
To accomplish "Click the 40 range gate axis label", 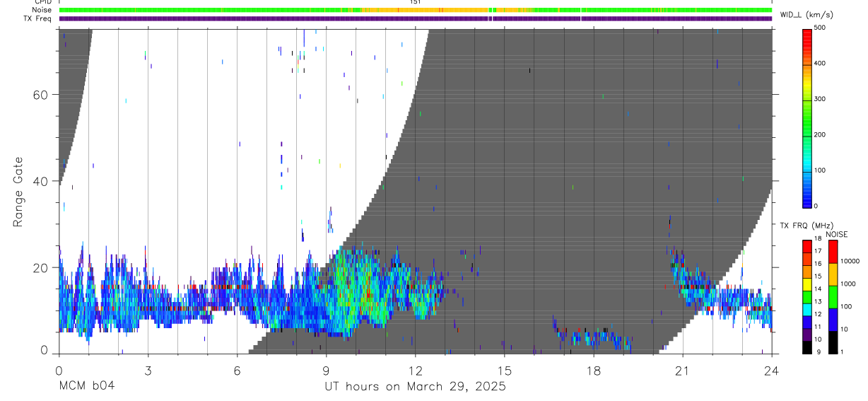I will pos(42,181).
